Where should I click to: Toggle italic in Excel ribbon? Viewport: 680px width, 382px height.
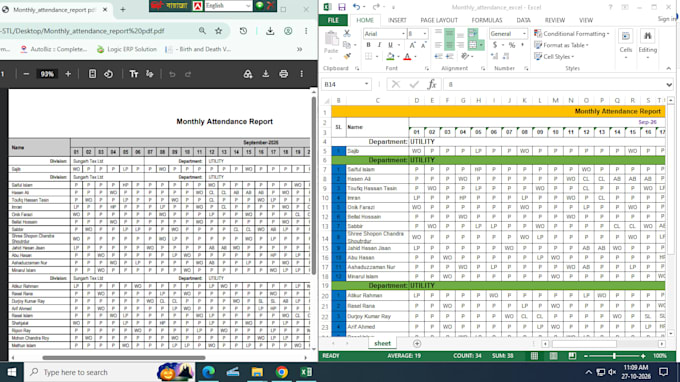pos(379,45)
